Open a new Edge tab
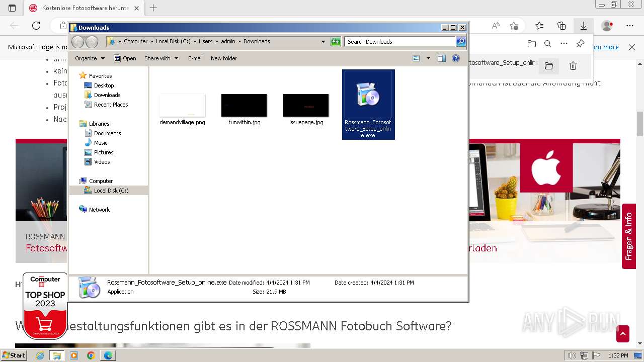The height and width of the screenshot is (362, 644). click(x=153, y=8)
